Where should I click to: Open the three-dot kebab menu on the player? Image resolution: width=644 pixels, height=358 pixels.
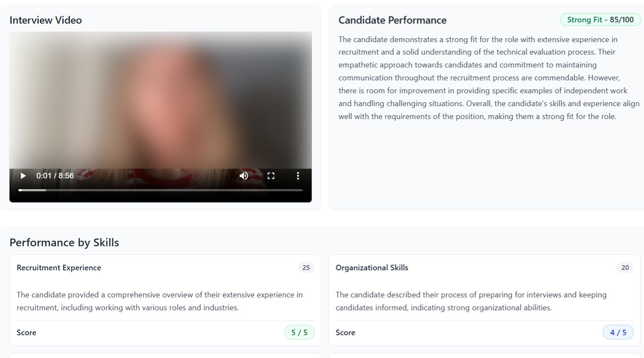click(298, 176)
